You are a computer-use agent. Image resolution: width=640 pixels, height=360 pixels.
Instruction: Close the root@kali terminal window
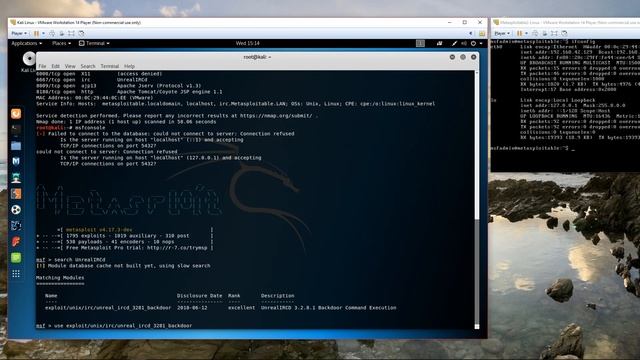click(473, 57)
